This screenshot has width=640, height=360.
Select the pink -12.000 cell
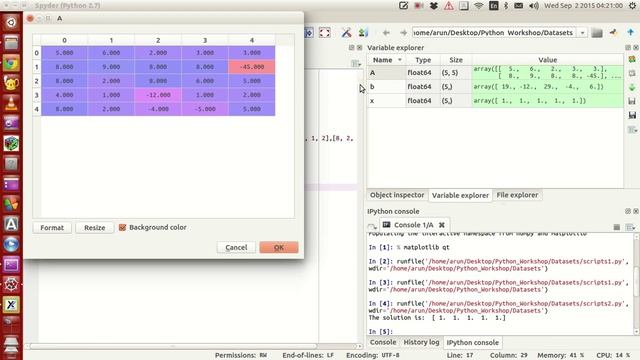click(x=158, y=95)
